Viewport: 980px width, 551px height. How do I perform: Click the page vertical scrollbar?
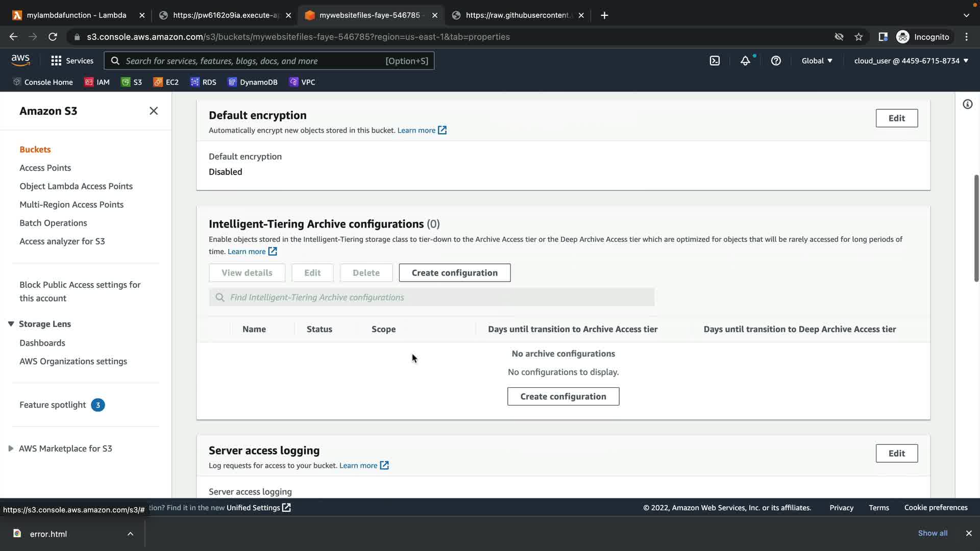coord(976,228)
